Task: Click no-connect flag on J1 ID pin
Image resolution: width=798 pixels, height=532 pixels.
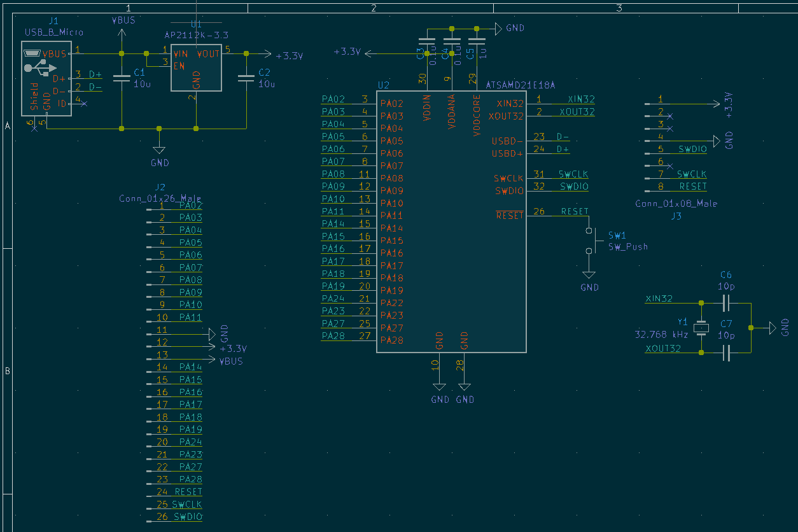Action: [x=85, y=103]
